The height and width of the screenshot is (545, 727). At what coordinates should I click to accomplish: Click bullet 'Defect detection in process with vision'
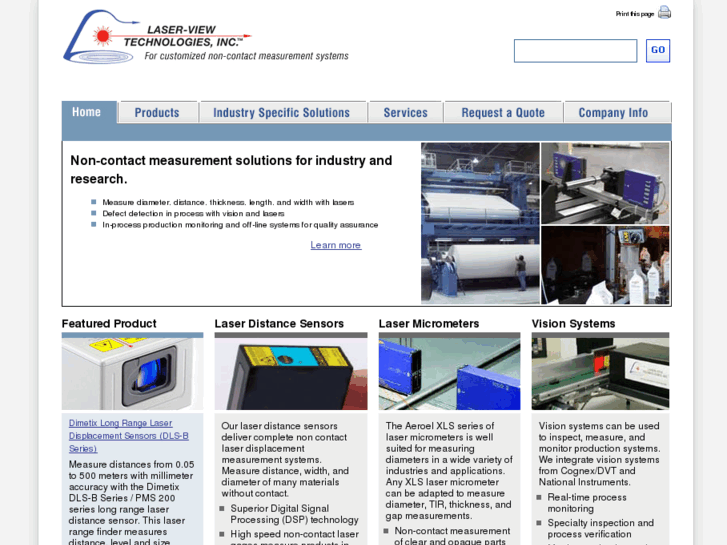tap(193, 213)
